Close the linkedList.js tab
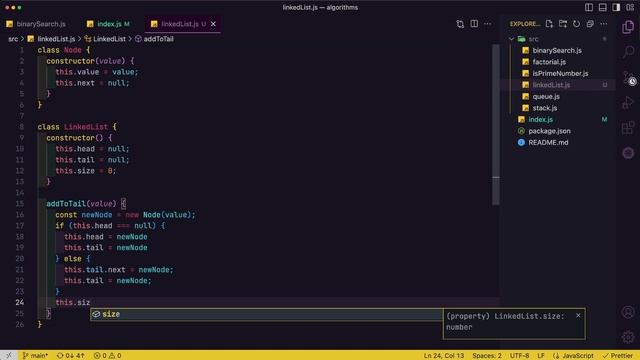 (x=213, y=24)
